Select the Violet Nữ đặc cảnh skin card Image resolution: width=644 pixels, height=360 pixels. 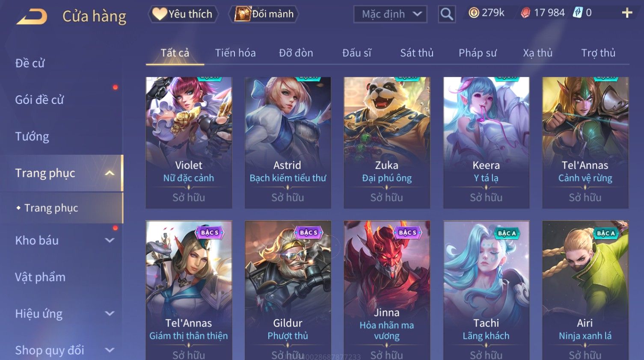189,142
